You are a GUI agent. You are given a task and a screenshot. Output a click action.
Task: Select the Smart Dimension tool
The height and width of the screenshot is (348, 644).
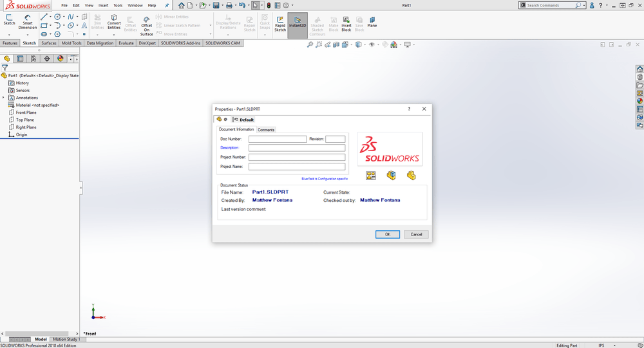28,21
